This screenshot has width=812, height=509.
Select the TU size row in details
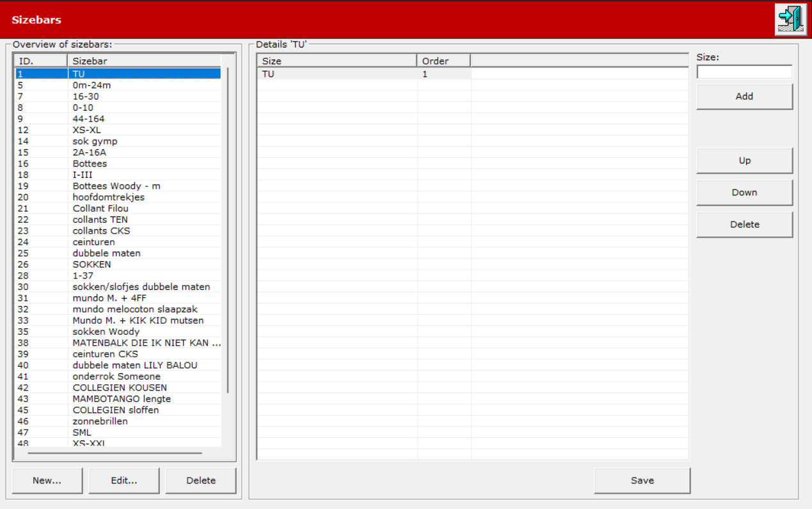pyautogui.click(x=473, y=74)
